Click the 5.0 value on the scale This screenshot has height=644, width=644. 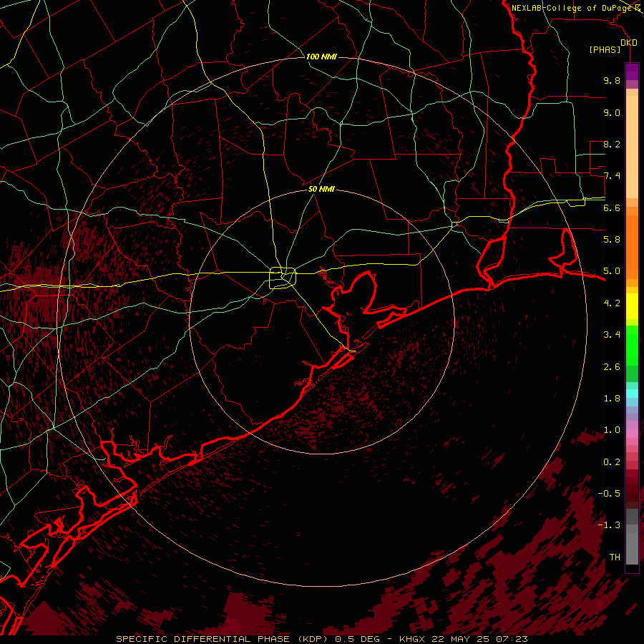coord(612,271)
